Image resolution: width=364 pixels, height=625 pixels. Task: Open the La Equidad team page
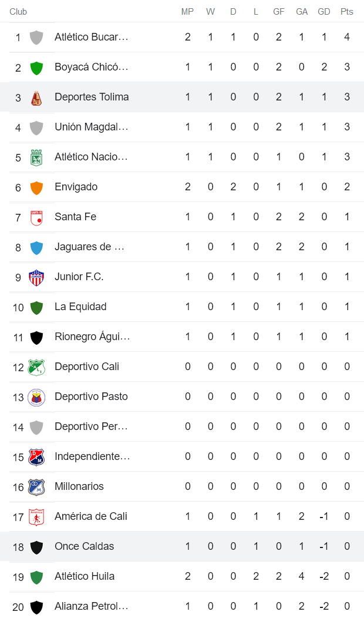(x=79, y=306)
